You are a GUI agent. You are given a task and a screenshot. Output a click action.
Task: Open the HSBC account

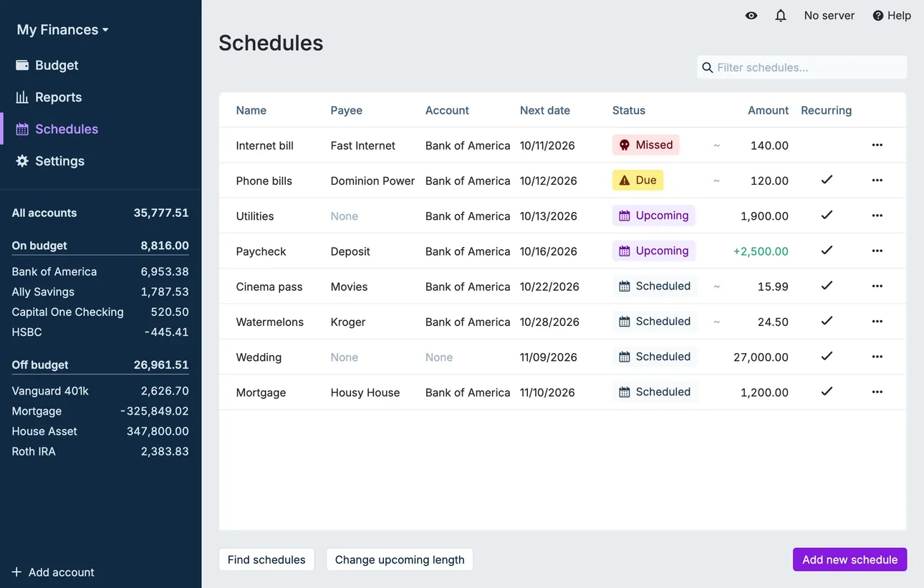(100, 332)
